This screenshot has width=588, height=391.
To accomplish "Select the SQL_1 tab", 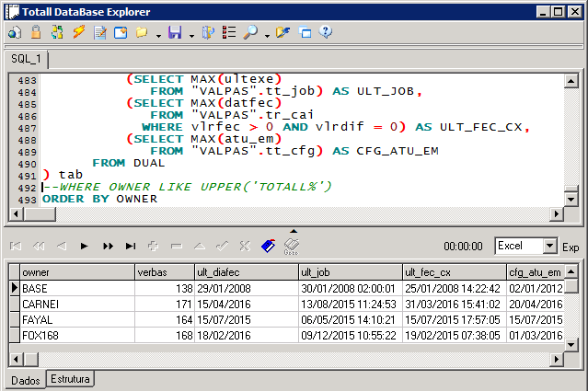I will pos(26,59).
